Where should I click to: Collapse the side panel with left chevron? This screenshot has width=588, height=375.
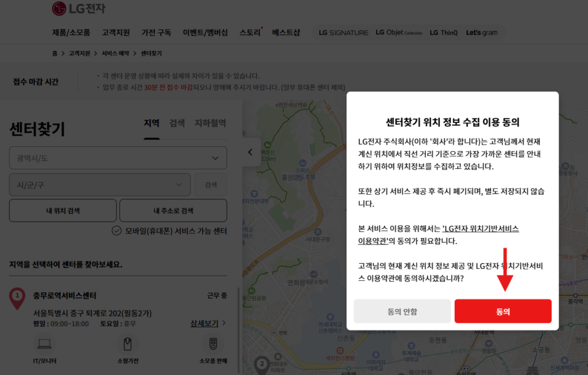250,152
